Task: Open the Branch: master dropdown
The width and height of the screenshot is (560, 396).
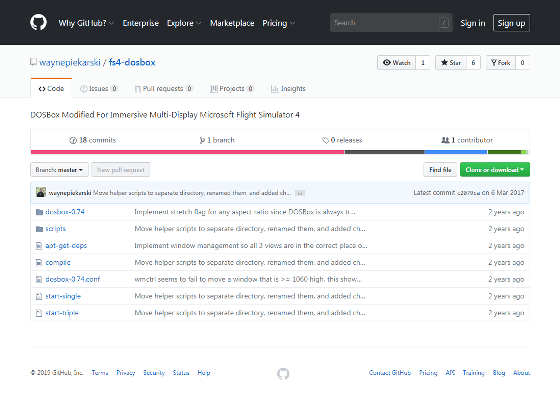Action: [59, 170]
